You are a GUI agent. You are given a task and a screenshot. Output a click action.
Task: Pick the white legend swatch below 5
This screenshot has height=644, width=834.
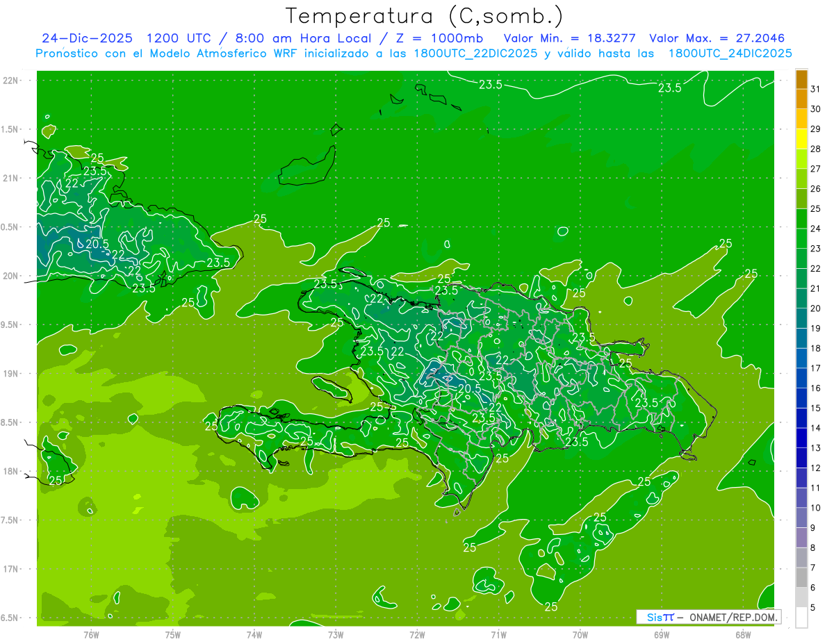(802, 617)
